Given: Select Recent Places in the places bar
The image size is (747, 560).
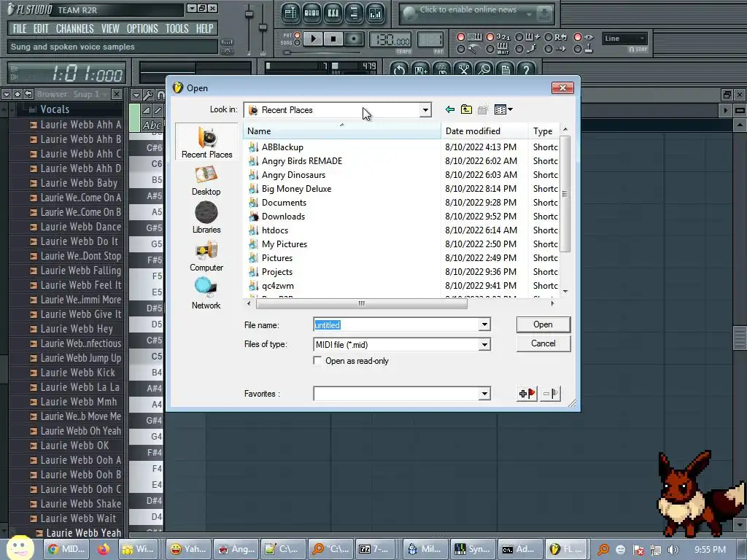Looking at the screenshot, I should point(206,142).
